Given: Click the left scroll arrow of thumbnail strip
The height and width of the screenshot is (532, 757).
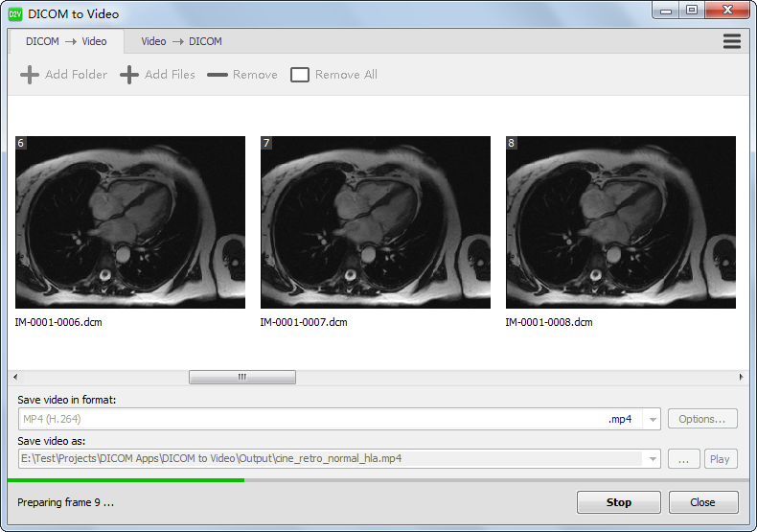Looking at the screenshot, I should click(15, 378).
